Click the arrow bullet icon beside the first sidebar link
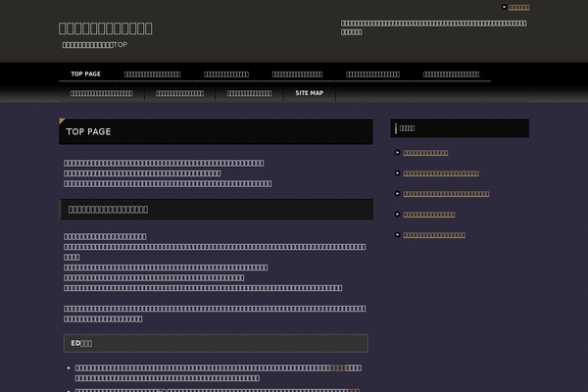This screenshot has height=392, width=588. point(397,152)
